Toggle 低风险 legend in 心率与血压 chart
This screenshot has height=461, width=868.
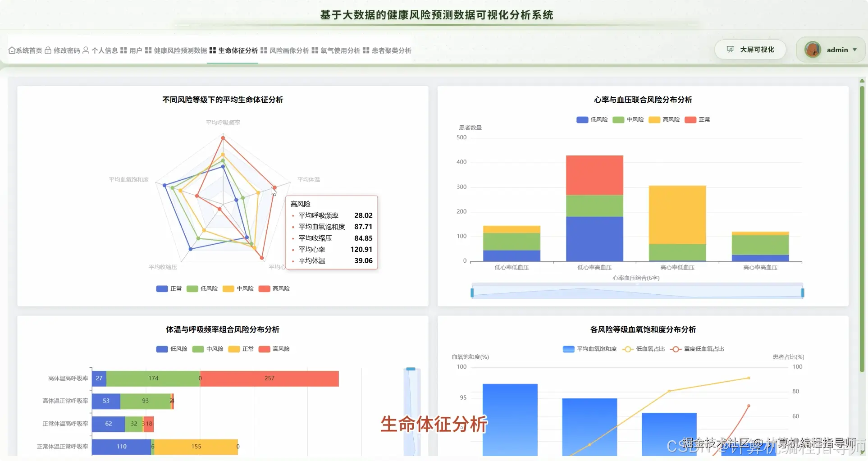[592, 119]
